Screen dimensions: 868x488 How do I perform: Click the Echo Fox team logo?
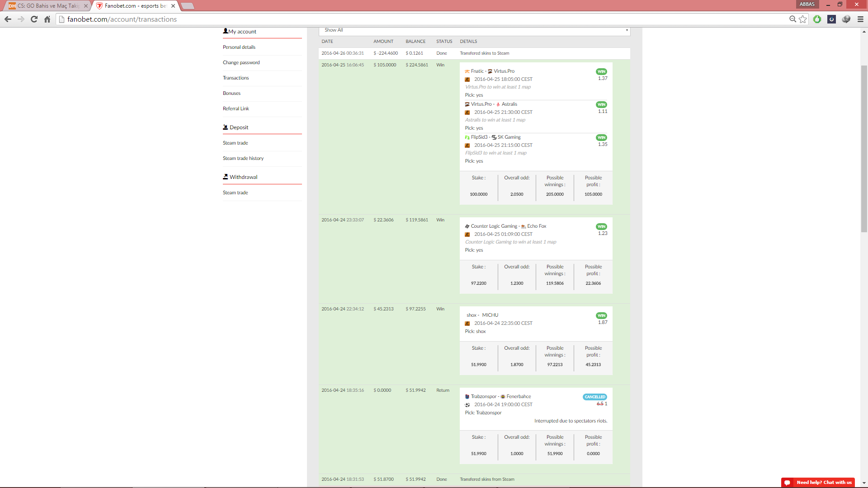pyautogui.click(x=524, y=226)
